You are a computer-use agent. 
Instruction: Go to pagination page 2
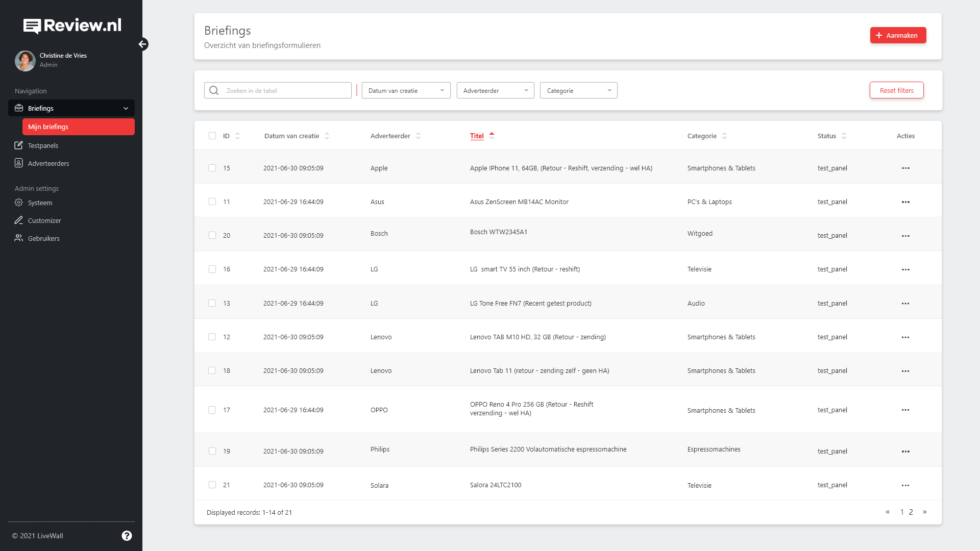[911, 512]
